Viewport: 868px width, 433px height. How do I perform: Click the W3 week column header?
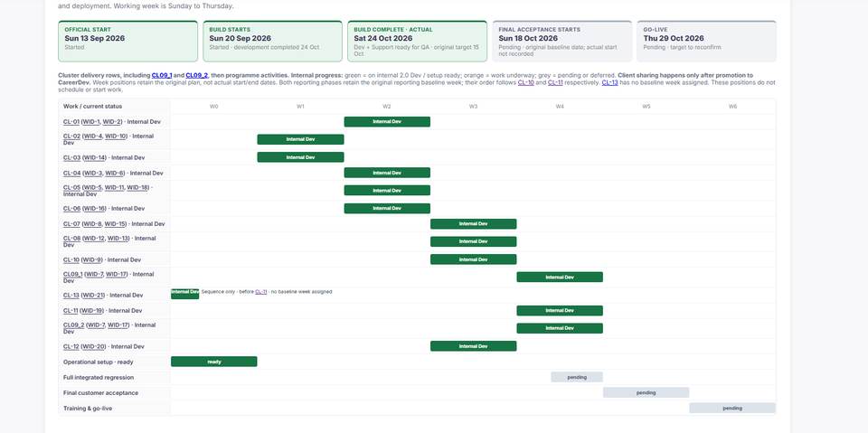[x=473, y=107]
